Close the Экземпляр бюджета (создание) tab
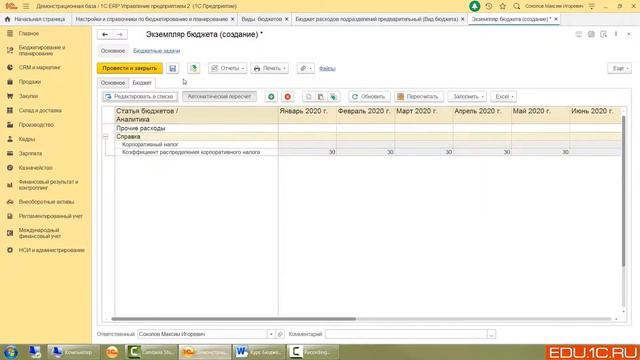This screenshot has width=640, height=360. [556, 19]
